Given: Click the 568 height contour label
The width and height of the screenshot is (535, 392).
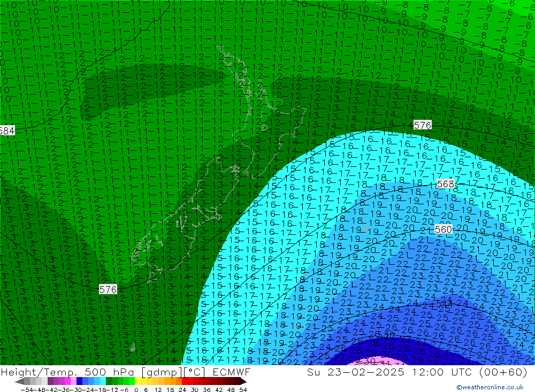Looking at the screenshot, I should tap(445, 184).
